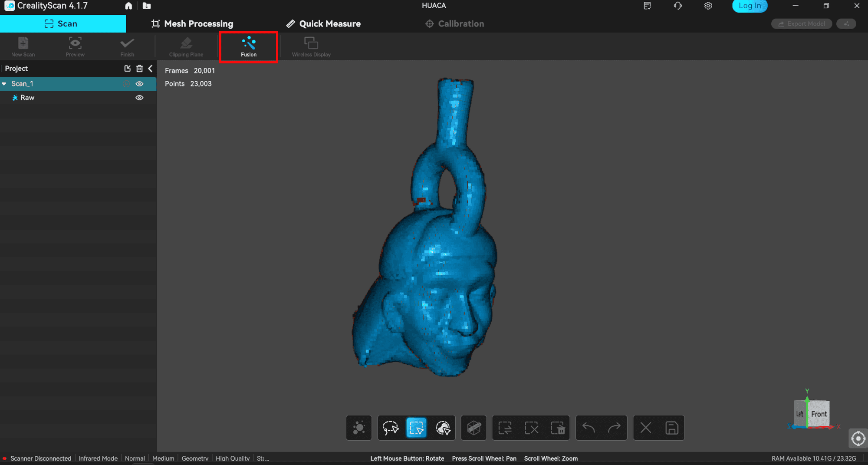Hide the Scan_1 scan
Viewport: 868px width, 465px height.
(139, 84)
